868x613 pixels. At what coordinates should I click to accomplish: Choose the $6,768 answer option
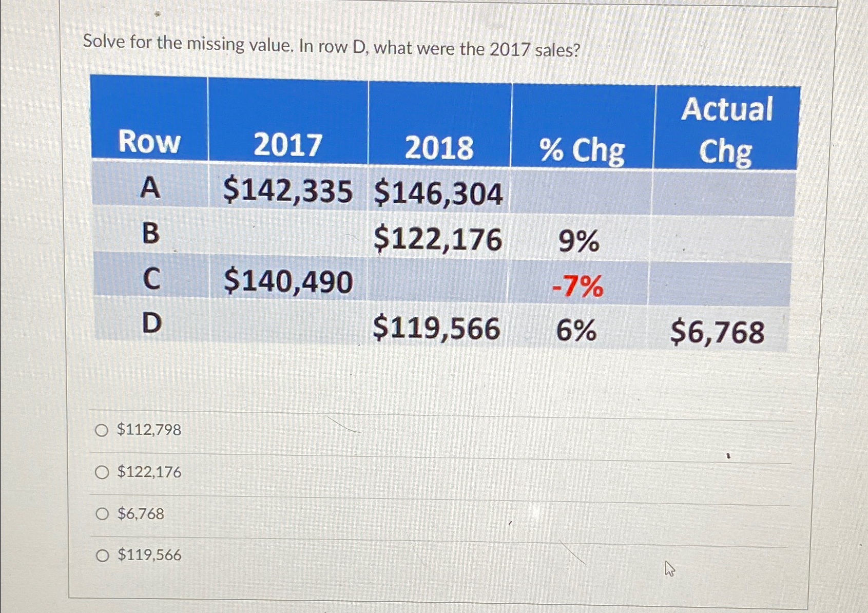click(103, 514)
